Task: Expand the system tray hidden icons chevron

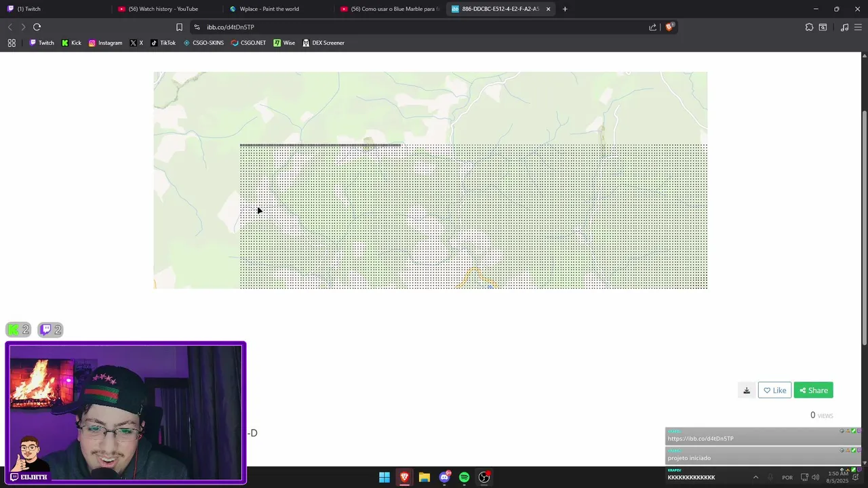Action: [x=755, y=477]
